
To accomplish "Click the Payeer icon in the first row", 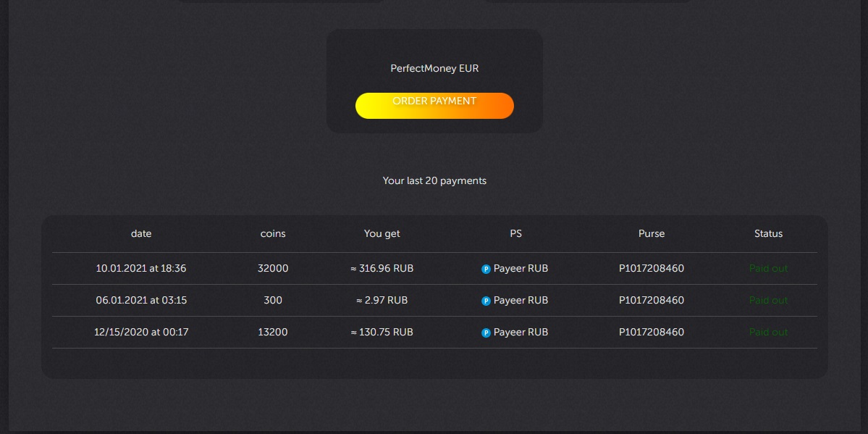I will (x=485, y=268).
